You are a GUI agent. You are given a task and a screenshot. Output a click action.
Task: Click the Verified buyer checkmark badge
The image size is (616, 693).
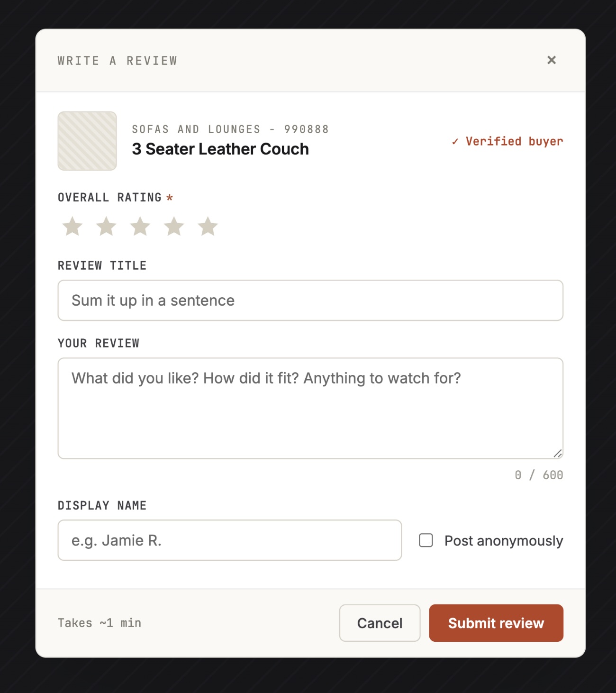click(x=507, y=141)
